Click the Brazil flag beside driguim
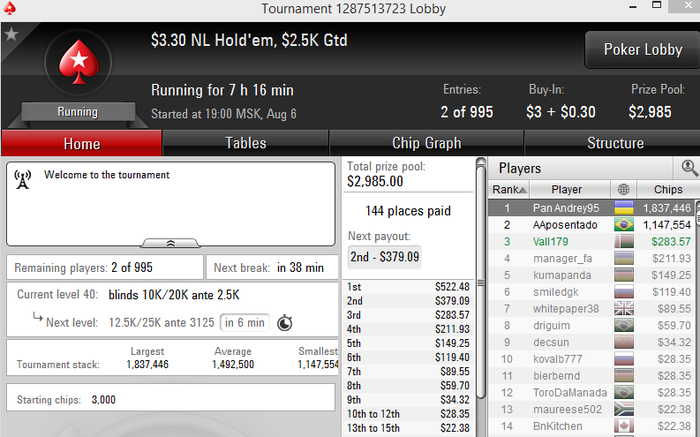 coord(624,325)
